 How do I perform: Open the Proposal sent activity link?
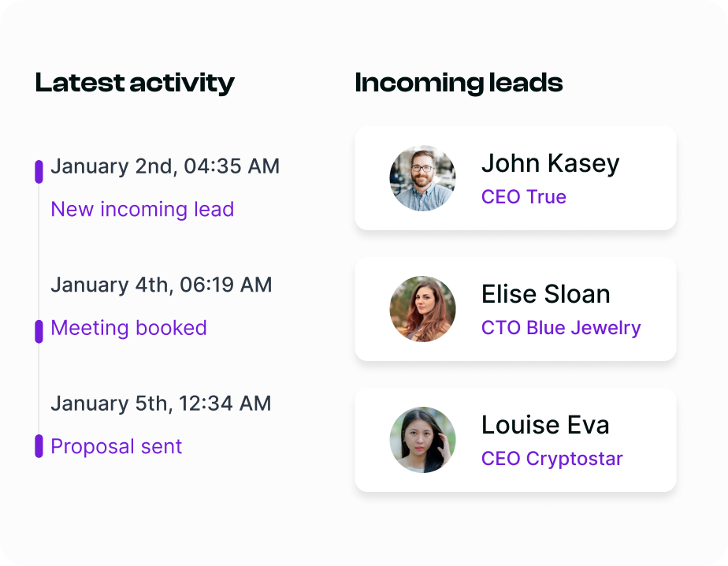[117, 446]
